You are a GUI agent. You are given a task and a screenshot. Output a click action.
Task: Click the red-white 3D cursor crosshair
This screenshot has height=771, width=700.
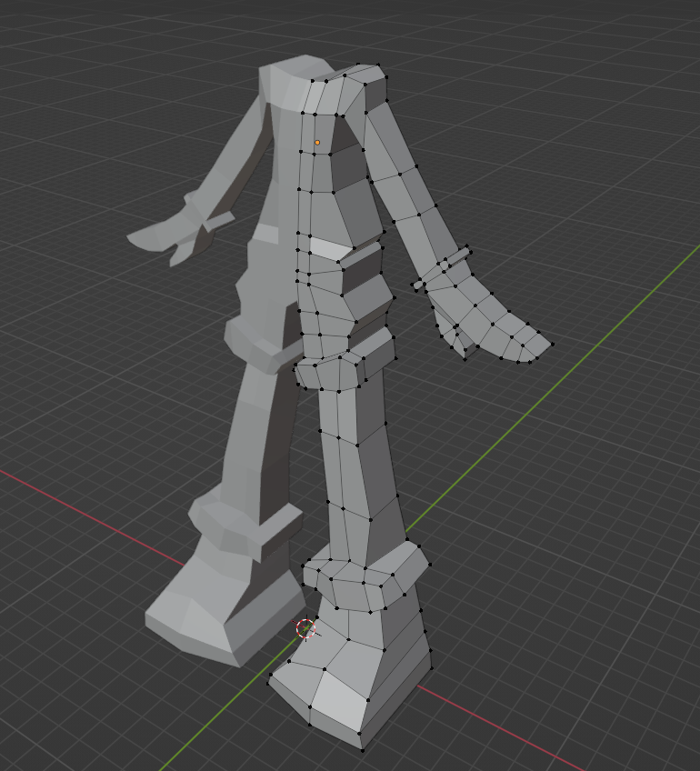(x=305, y=628)
